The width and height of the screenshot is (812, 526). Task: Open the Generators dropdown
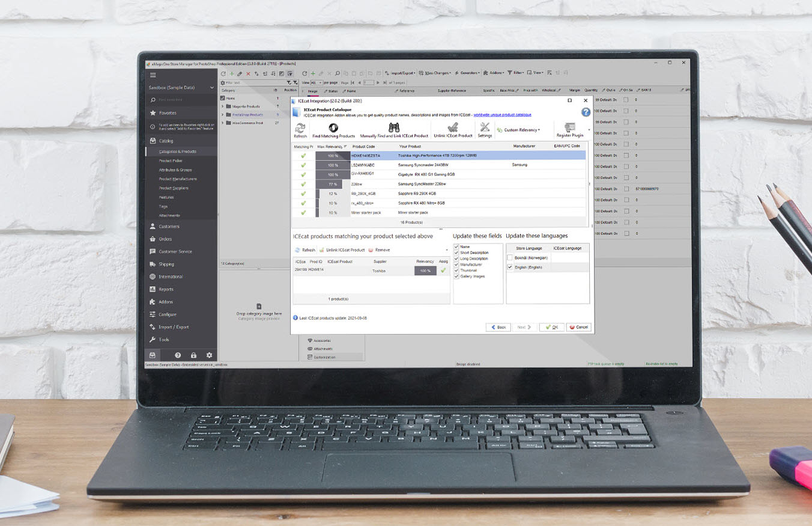click(x=467, y=73)
